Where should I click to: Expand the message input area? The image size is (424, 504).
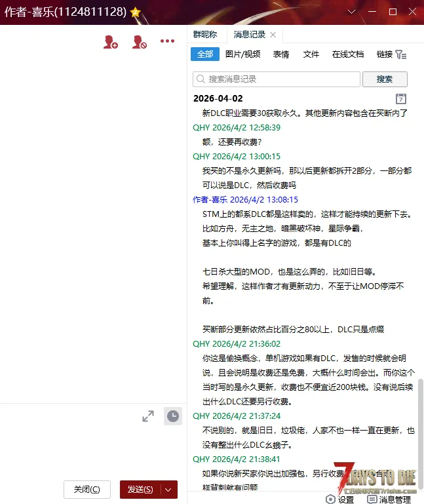tap(148, 416)
